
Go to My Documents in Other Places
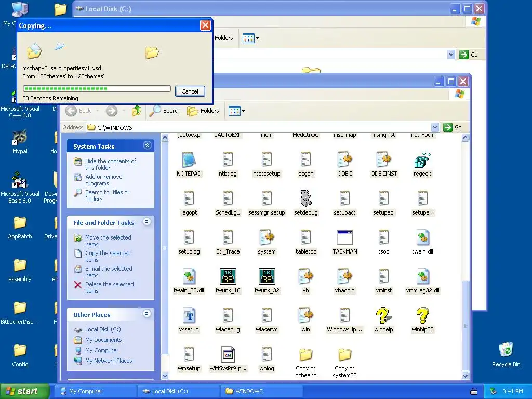click(103, 340)
